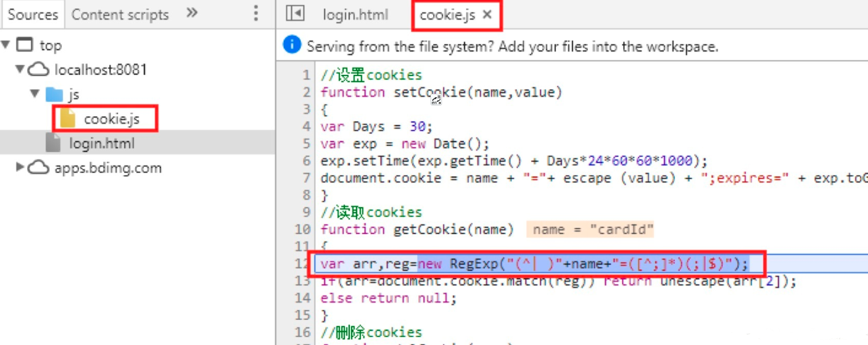The width and height of the screenshot is (868, 345).
Task: Set breakpoint at line number 13
Action: [302, 281]
